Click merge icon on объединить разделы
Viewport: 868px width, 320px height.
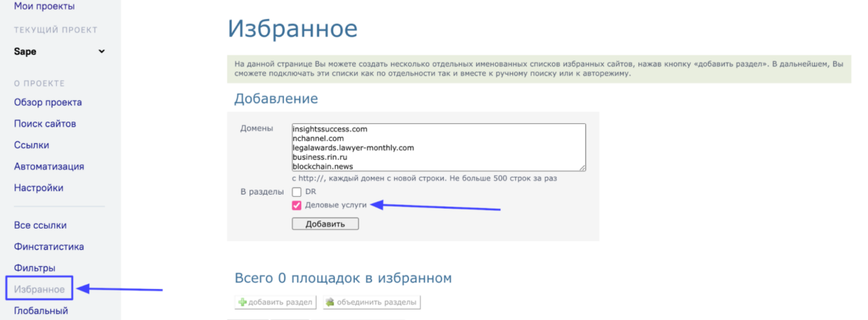(x=330, y=302)
